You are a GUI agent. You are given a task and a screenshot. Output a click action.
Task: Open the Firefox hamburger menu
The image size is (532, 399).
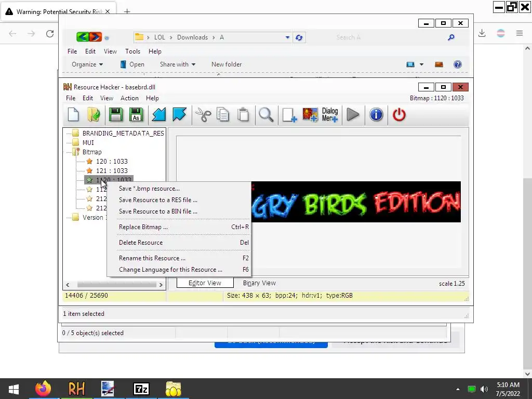point(520,33)
